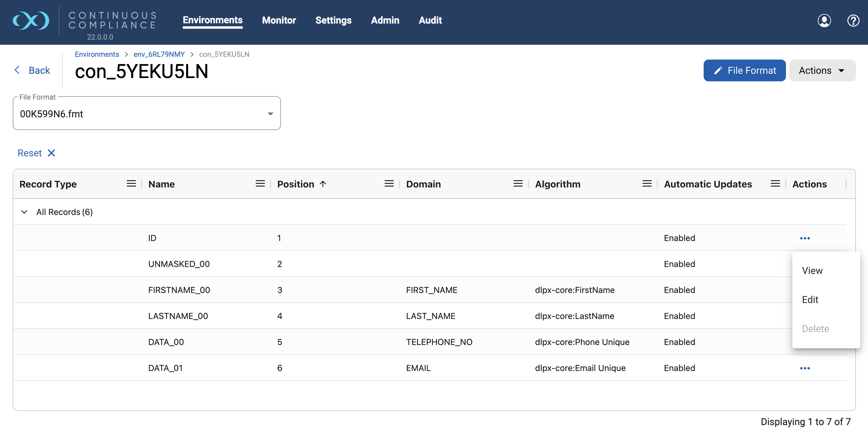Open the Automatic Updates column menu icon
Screen dimensions: 868x436
click(x=775, y=184)
